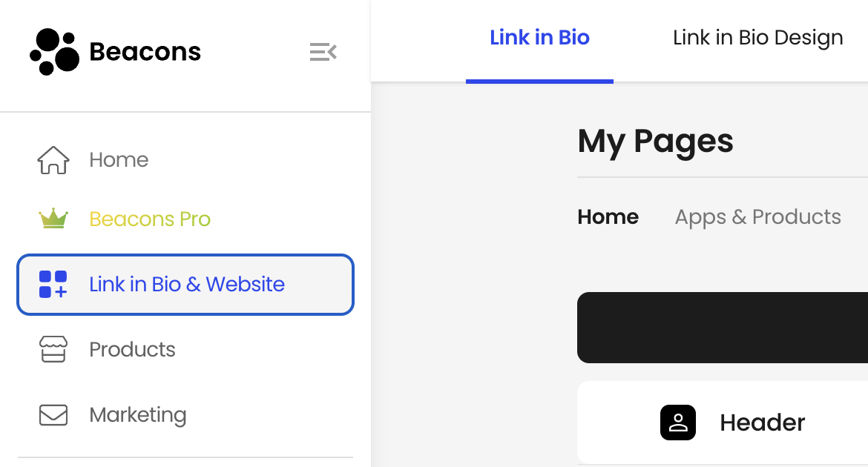Click the Beacons bubble logo icon
The width and height of the screenshot is (868, 467).
pos(54,52)
